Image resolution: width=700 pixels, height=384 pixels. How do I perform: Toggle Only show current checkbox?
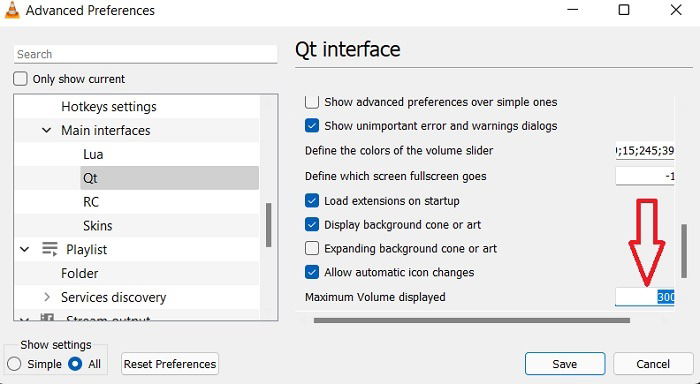pos(20,79)
